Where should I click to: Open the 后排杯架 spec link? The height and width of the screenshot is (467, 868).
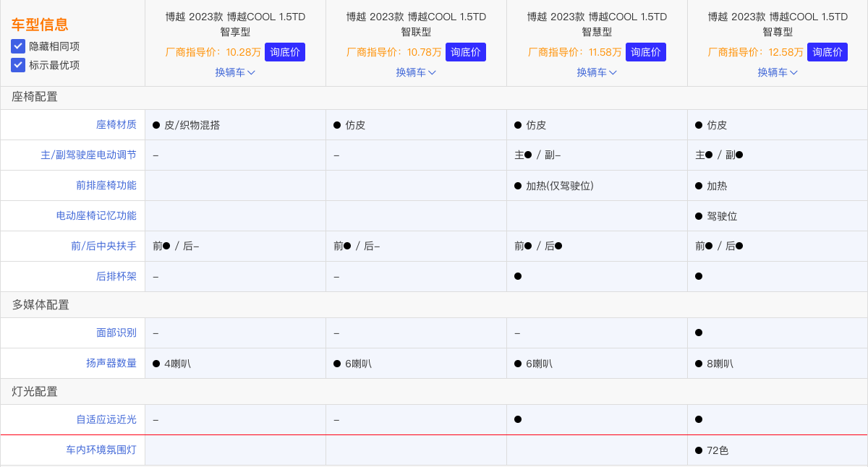pos(116,276)
